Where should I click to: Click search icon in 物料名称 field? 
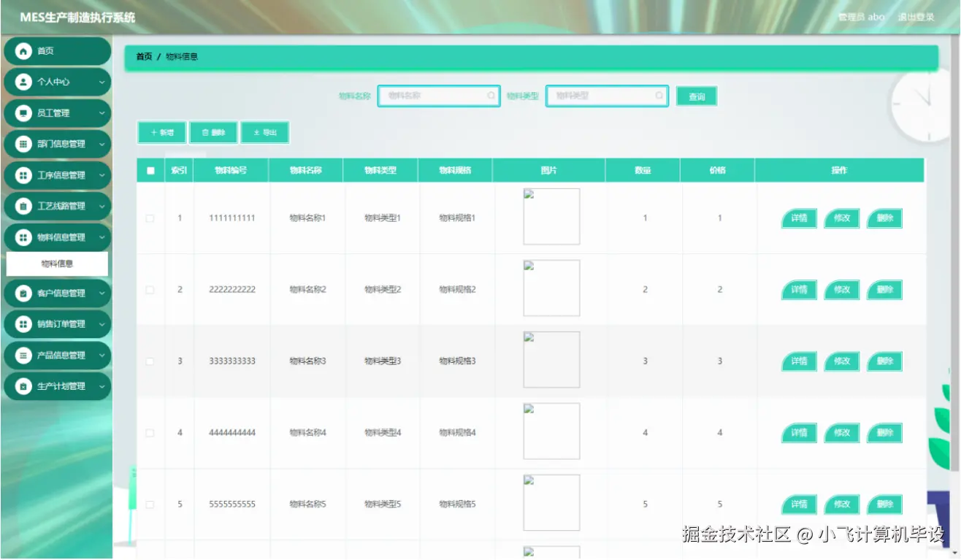coord(491,96)
